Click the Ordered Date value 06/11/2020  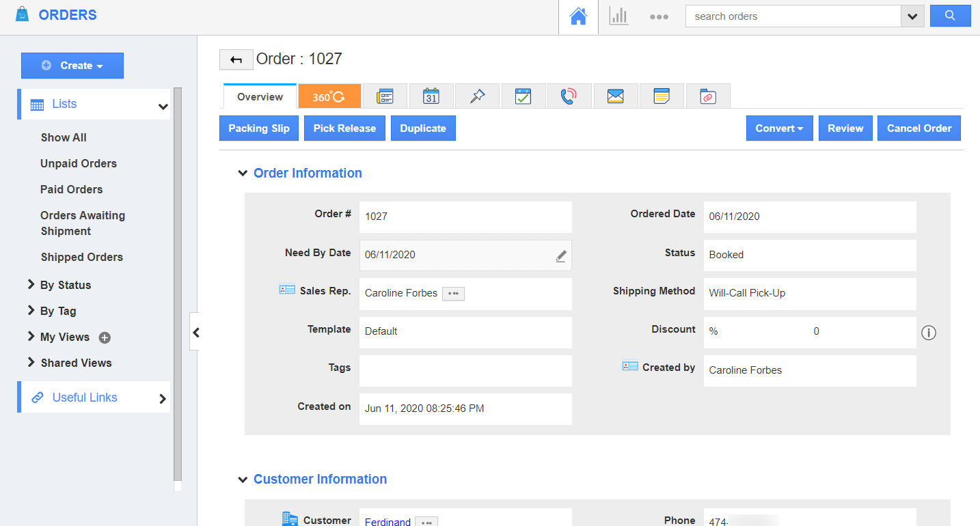735,217
